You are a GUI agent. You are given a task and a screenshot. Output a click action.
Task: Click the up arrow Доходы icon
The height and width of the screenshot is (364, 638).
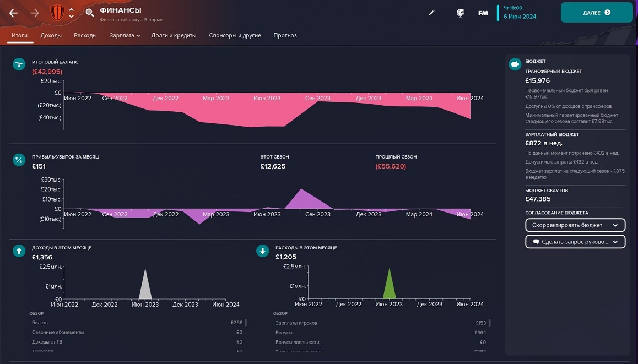[x=19, y=251]
